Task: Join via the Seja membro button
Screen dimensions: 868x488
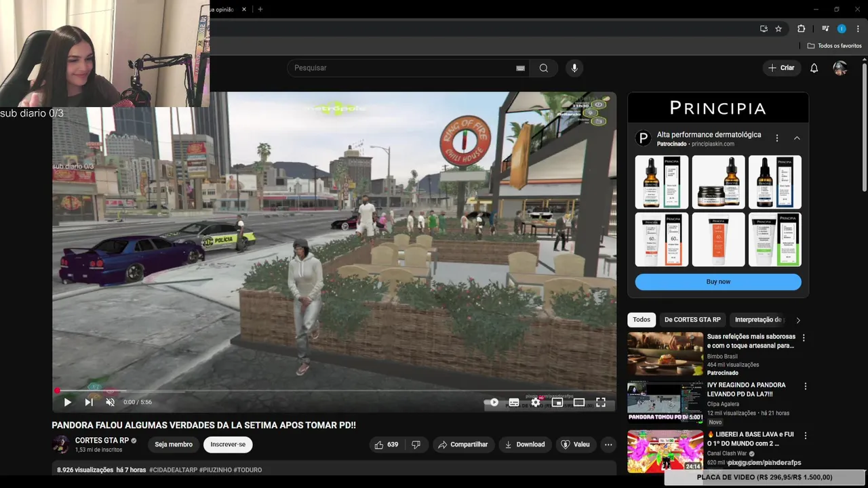Action: pyautogui.click(x=174, y=445)
